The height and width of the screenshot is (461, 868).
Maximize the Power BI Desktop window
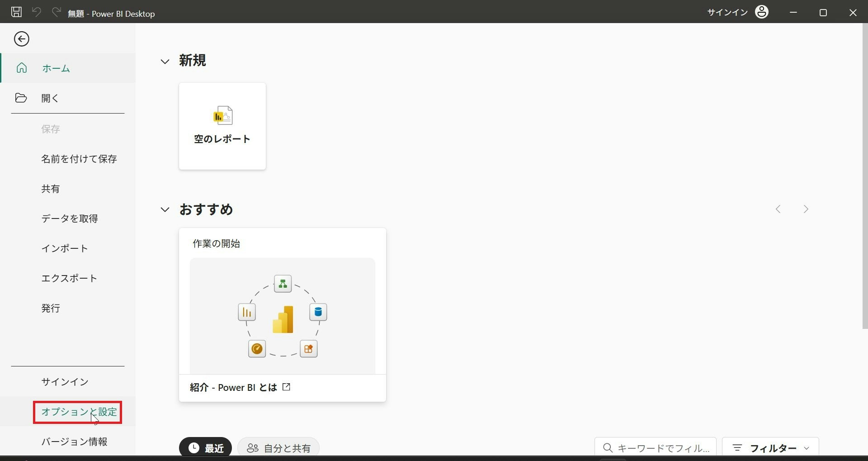[823, 12]
